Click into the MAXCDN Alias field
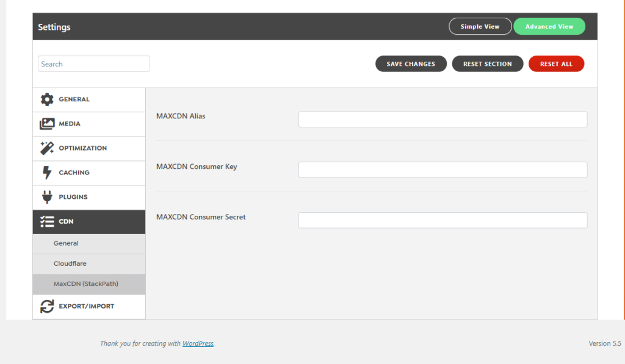The height and width of the screenshot is (364, 625). click(x=443, y=120)
